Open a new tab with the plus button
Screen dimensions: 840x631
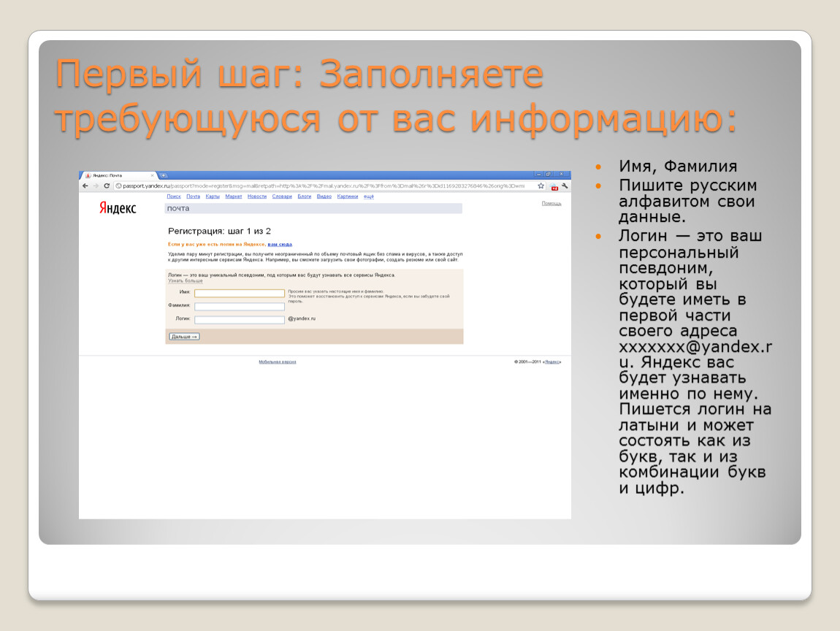click(x=164, y=175)
